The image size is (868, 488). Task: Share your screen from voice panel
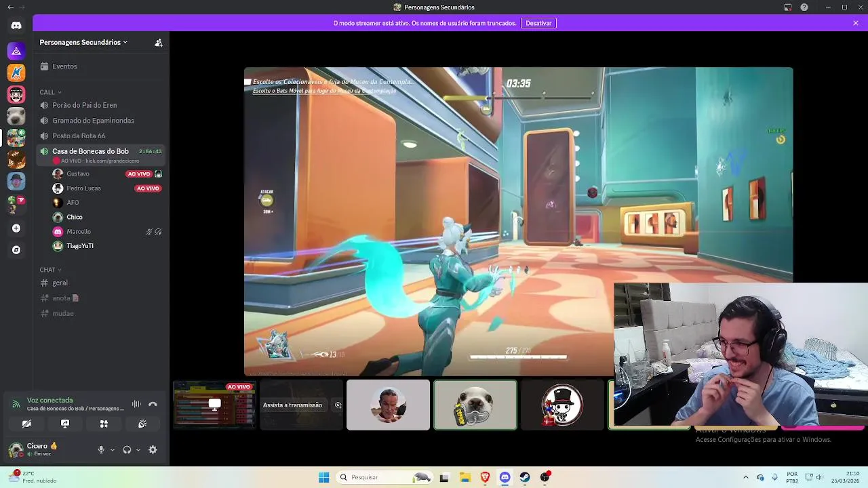point(65,424)
